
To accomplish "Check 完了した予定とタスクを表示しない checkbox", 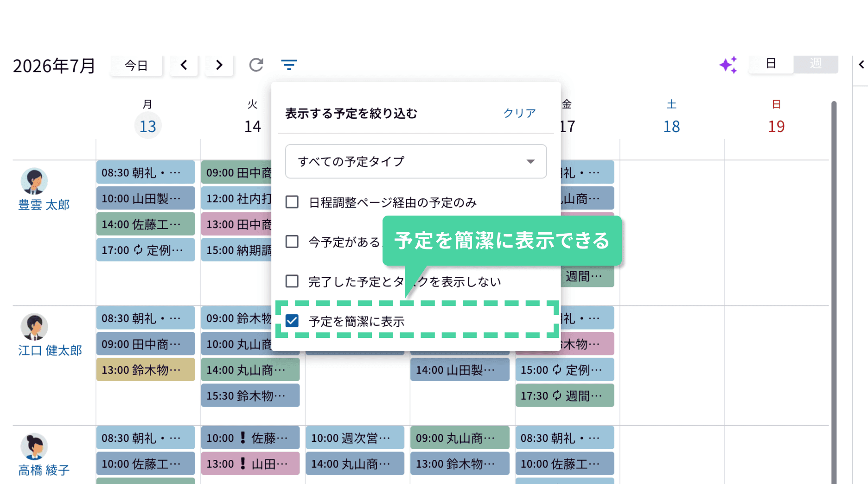I will (x=292, y=281).
